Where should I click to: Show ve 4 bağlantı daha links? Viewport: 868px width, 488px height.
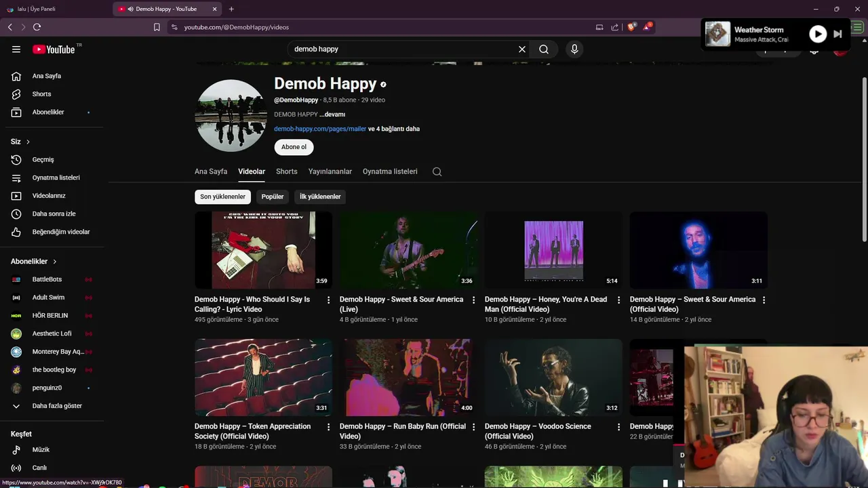394,129
